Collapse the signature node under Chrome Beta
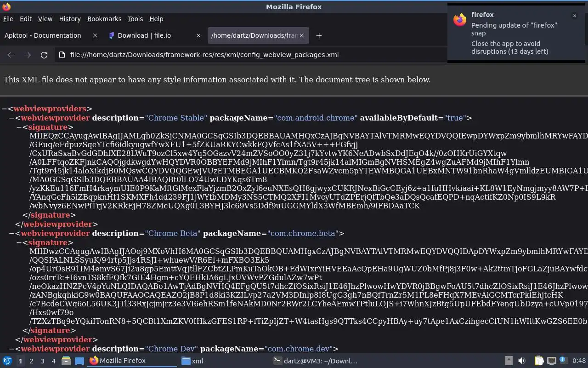Screen dimensions: 588x368 click(x=19, y=242)
